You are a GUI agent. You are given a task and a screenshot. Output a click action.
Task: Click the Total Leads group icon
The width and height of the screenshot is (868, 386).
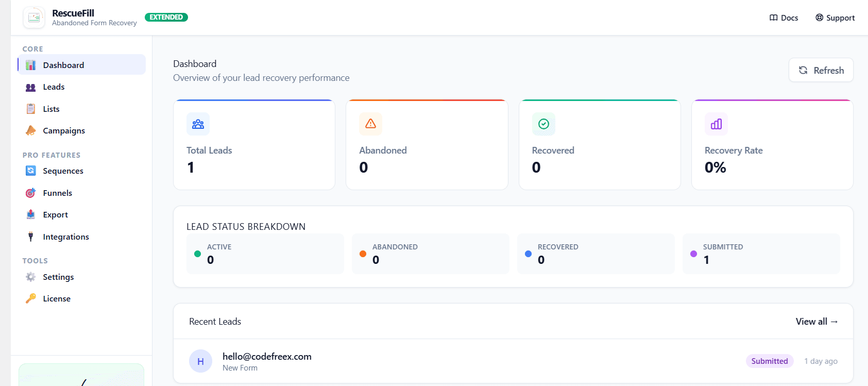coord(198,124)
